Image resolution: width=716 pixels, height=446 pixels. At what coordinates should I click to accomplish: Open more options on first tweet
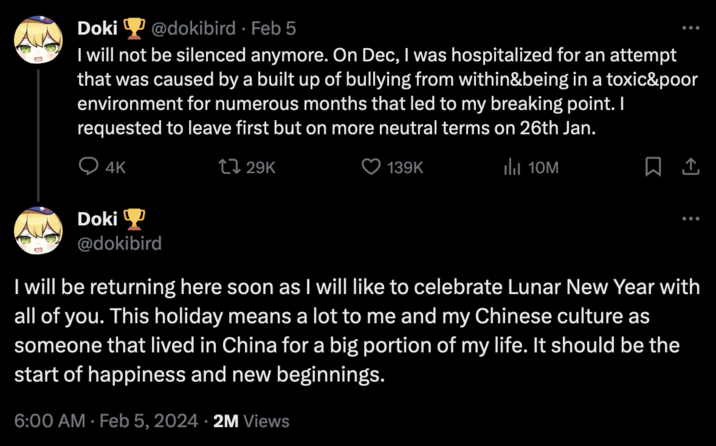coord(690,28)
